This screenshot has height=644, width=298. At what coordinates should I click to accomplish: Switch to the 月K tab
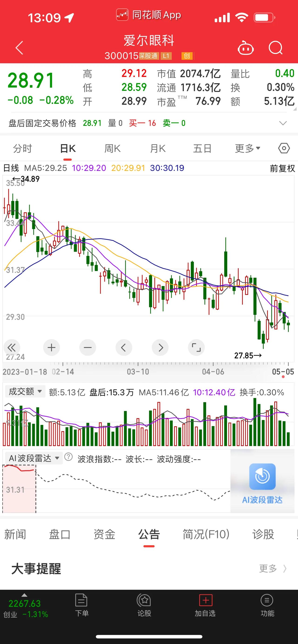point(158,149)
